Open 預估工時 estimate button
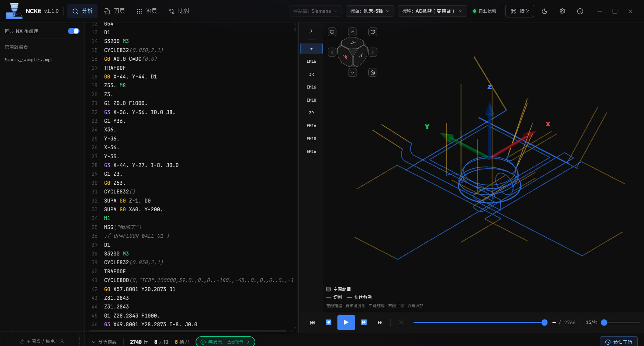This screenshot has width=644, height=346. [619, 342]
